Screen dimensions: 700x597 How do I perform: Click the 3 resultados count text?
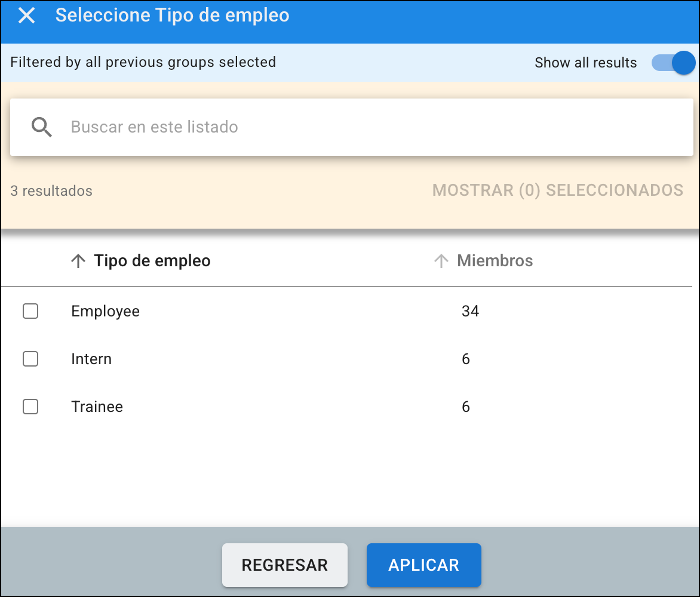[51, 191]
